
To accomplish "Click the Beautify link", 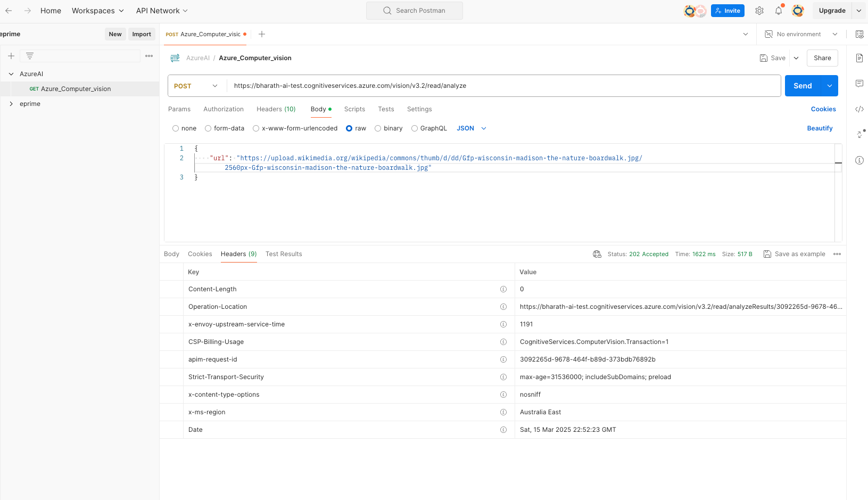I will (820, 128).
